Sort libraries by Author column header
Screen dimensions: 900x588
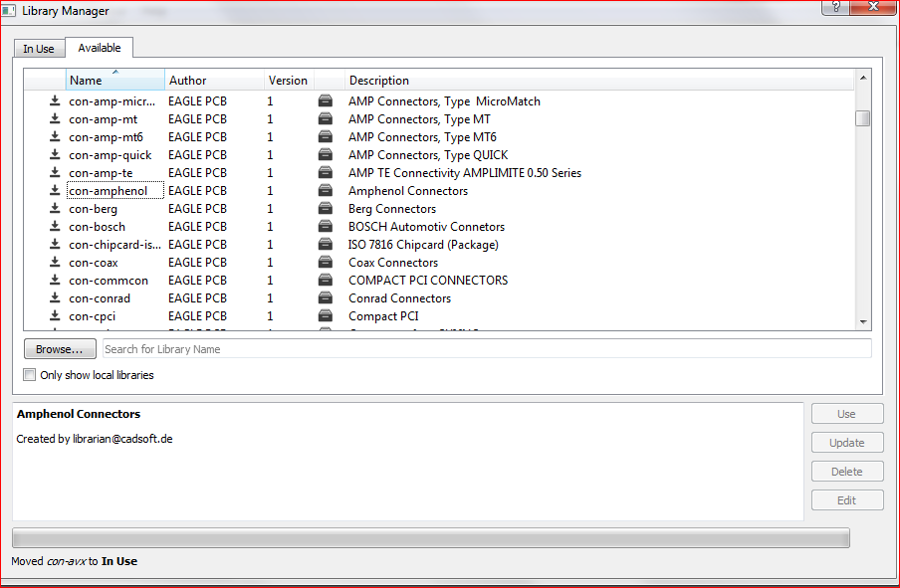[213, 81]
